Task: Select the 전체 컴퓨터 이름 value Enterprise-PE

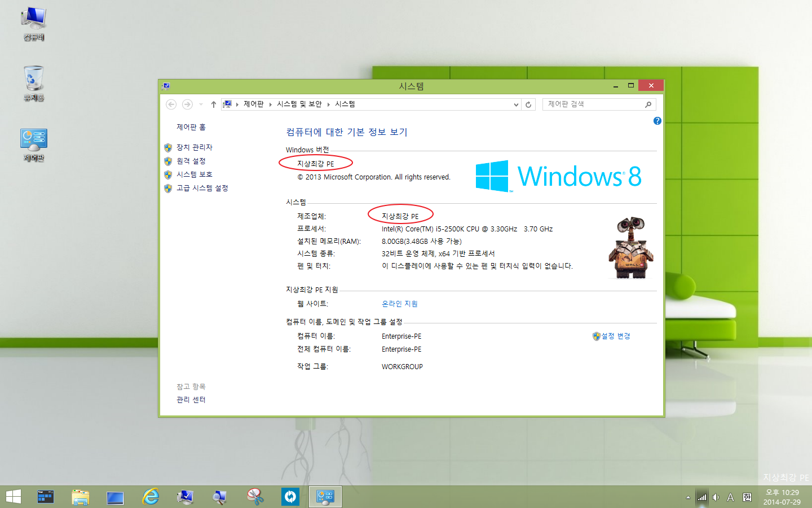Action: tap(401, 349)
